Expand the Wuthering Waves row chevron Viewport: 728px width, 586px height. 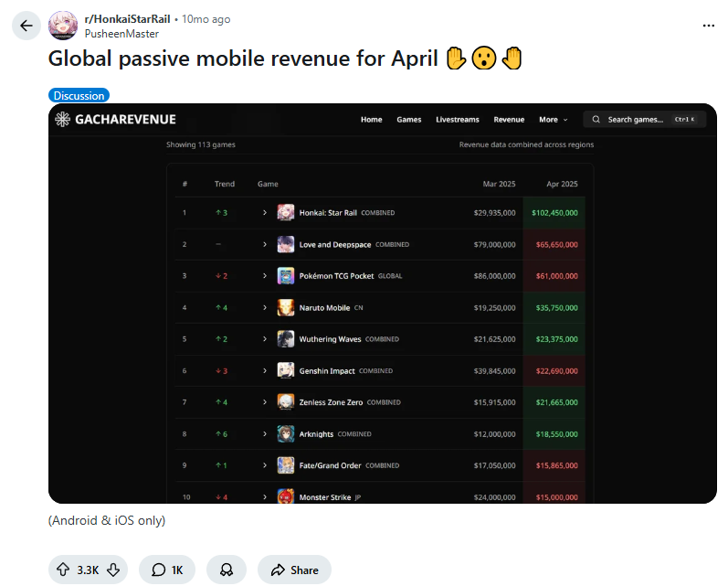pos(265,339)
